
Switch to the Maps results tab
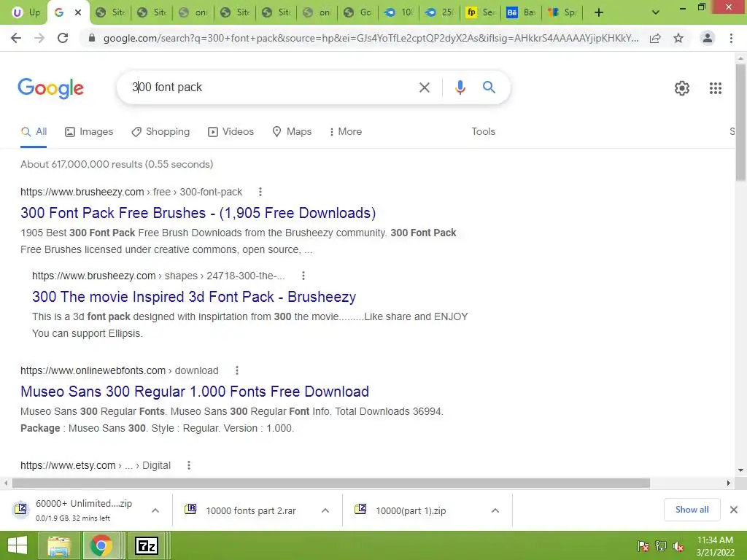coord(292,131)
